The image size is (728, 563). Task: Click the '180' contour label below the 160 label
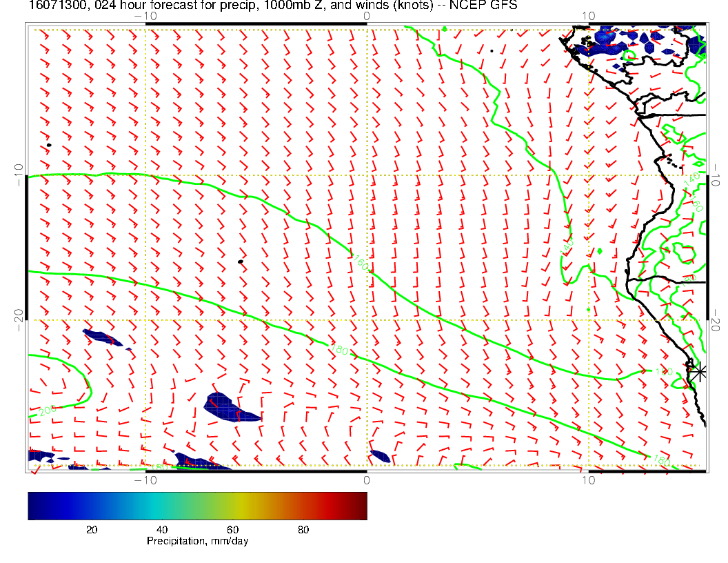pyautogui.click(x=339, y=349)
